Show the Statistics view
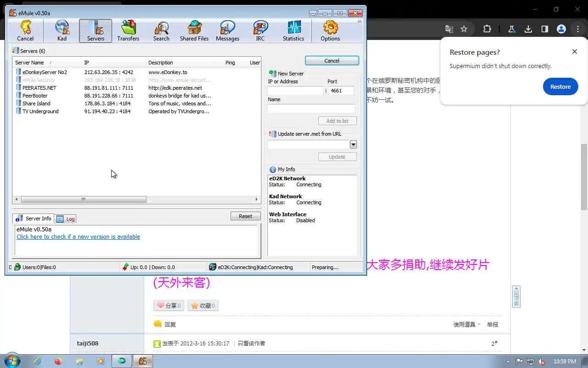Screen dimensions: 588x368 coord(294,31)
